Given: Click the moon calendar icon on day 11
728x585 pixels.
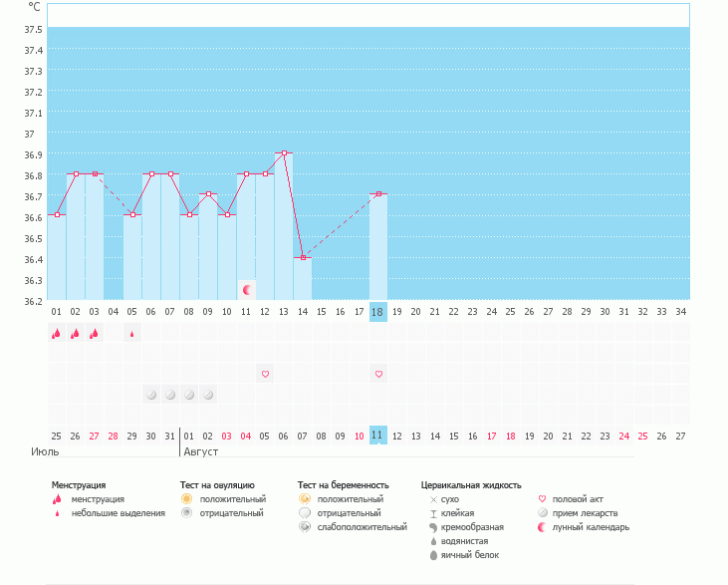Looking at the screenshot, I should [x=246, y=289].
